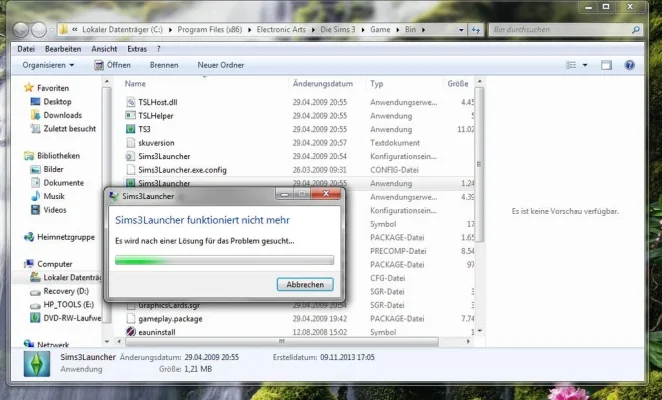The image size is (662, 400).
Task: Open the Organisieren dropdown
Action: (x=48, y=65)
